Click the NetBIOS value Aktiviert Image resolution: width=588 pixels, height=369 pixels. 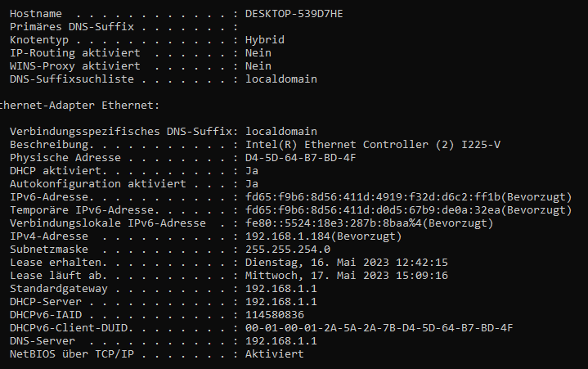tap(275, 353)
